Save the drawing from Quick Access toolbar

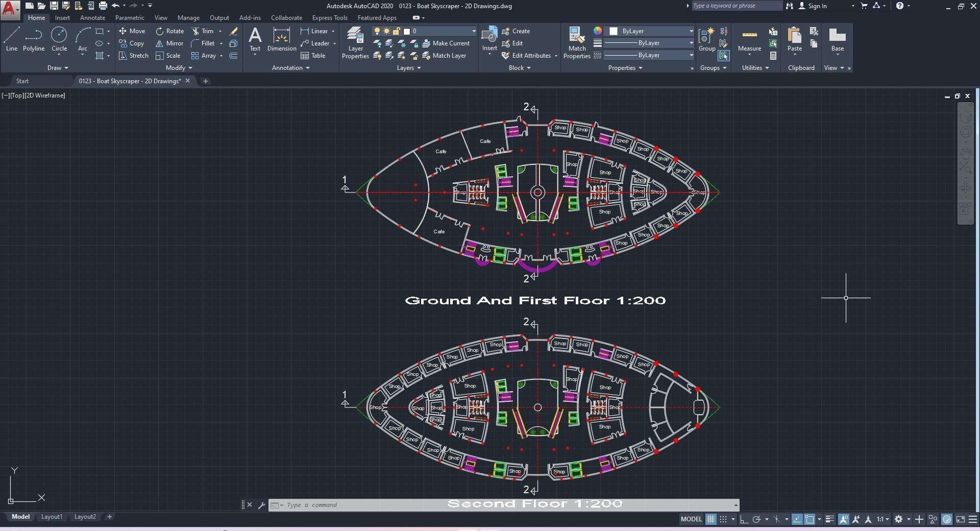54,6
